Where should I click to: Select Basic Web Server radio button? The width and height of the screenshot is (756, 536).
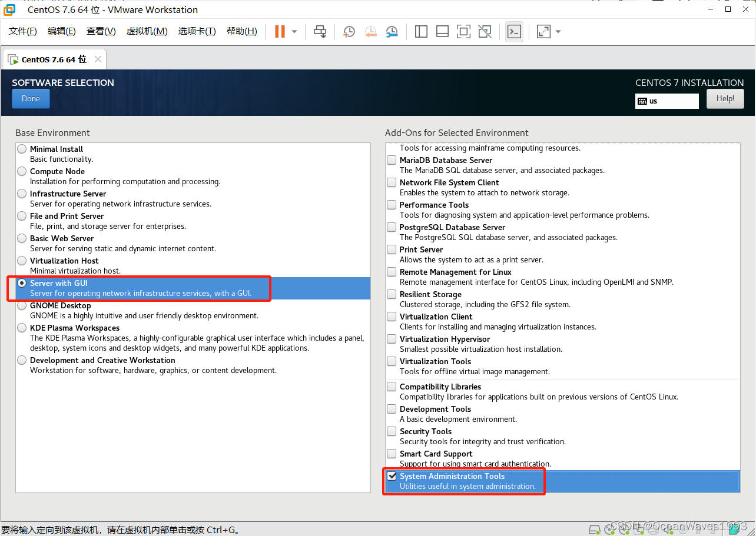coord(22,238)
